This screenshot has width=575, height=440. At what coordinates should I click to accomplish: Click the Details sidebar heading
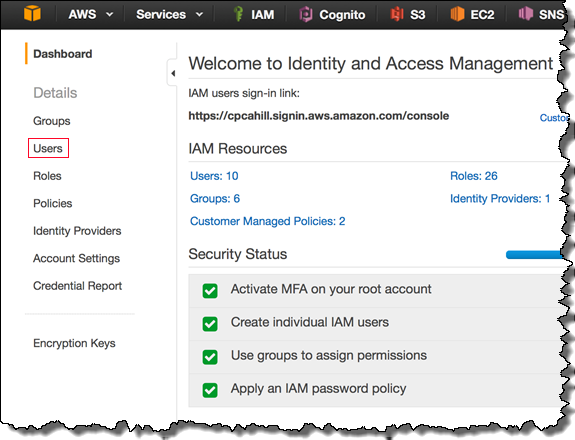[55, 93]
